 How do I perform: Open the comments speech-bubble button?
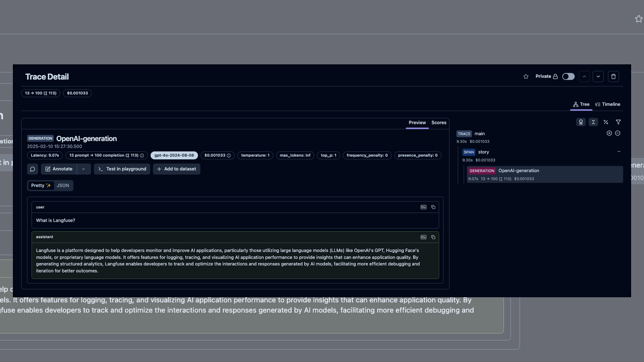pos(33,169)
